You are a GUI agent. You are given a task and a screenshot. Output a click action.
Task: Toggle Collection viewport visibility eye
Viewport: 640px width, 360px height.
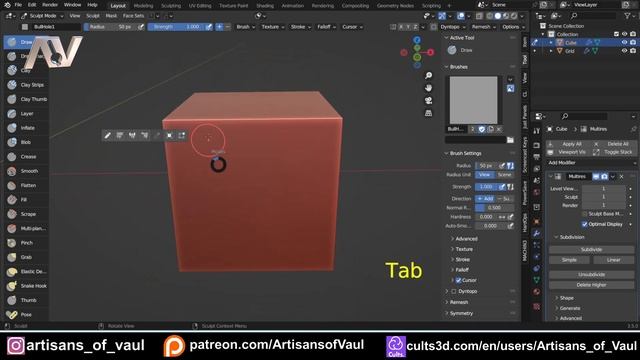(624, 34)
